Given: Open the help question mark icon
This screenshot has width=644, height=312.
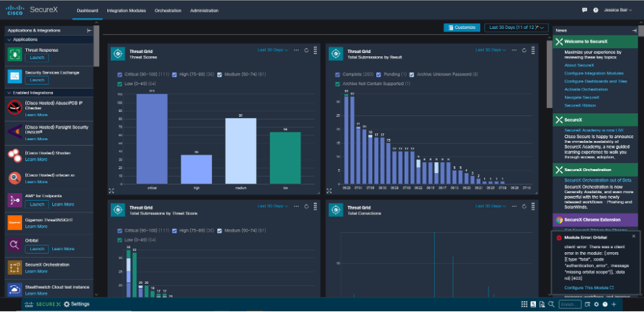Looking at the screenshot, I should point(596,11).
